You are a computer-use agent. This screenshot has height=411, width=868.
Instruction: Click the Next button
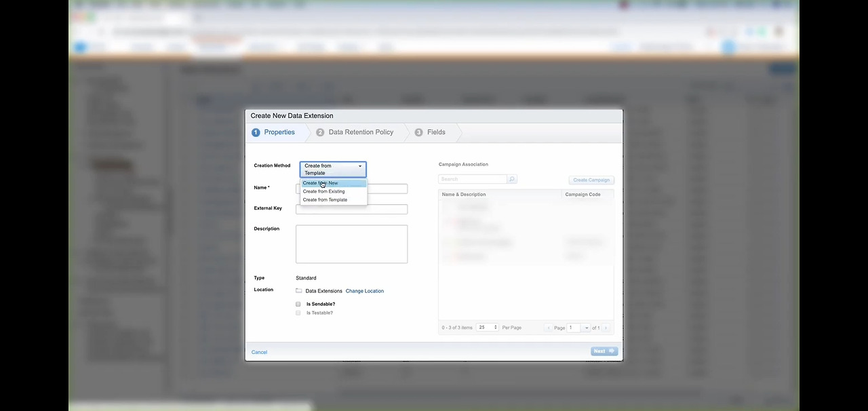(x=604, y=351)
